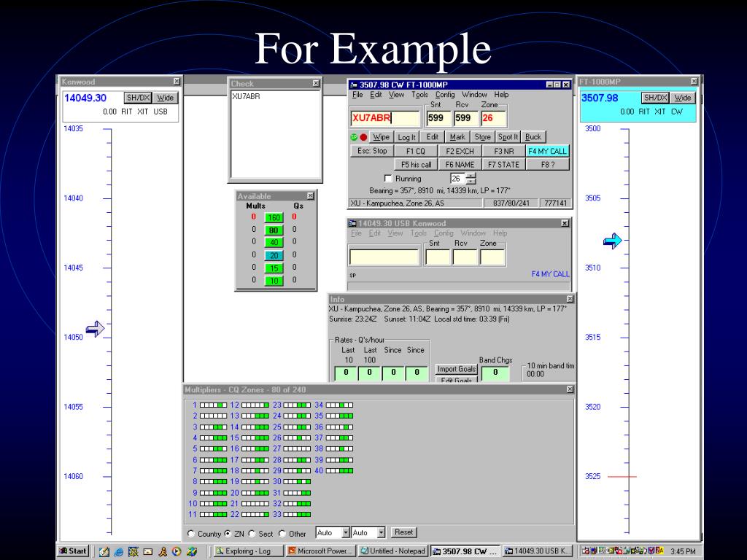Enable the Running checkbox
Viewport: 747px width, 560px height.
tap(388, 179)
